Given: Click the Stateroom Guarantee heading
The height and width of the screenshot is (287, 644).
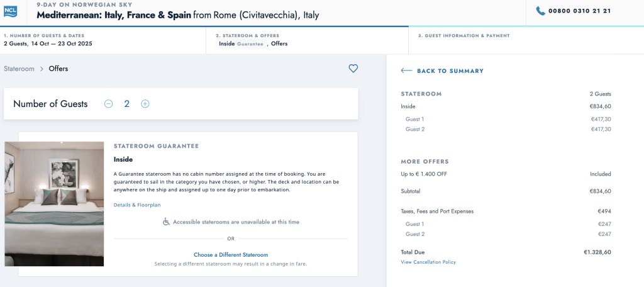Looking at the screenshot, I should (156, 146).
